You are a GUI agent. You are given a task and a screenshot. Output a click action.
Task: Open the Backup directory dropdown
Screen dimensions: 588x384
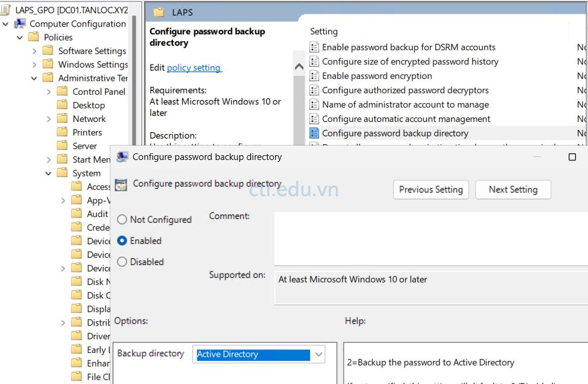(x=319, y=354)
